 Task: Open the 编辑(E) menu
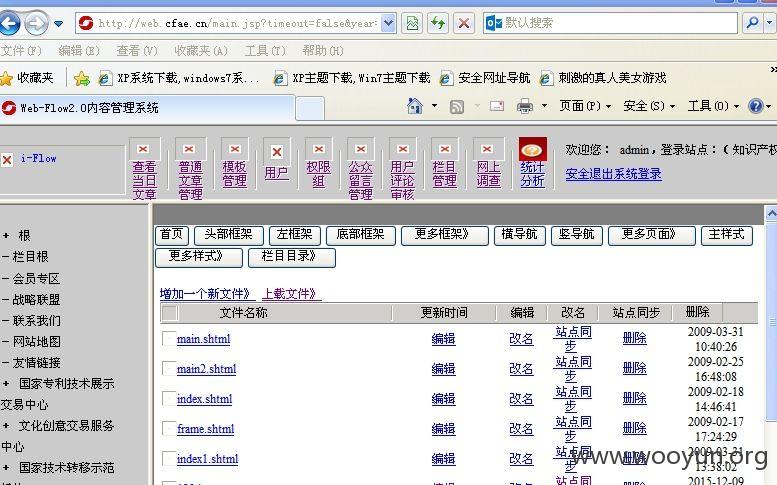pyautogui.click(x=79, y=51)
